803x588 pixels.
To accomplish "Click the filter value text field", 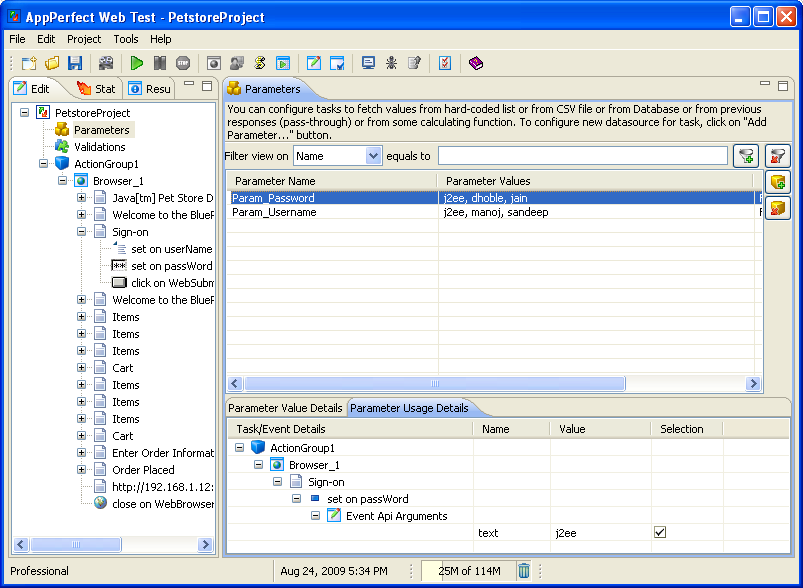I will point(582,156).
